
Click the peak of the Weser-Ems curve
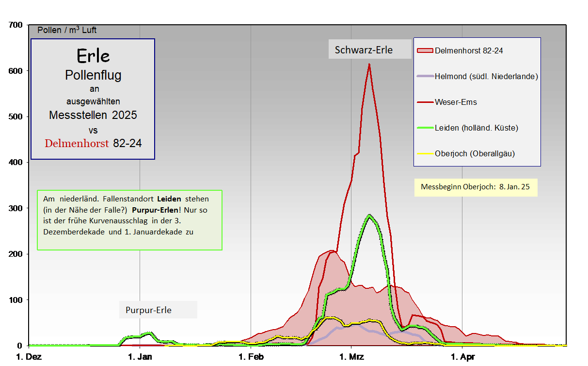point(369,65)
